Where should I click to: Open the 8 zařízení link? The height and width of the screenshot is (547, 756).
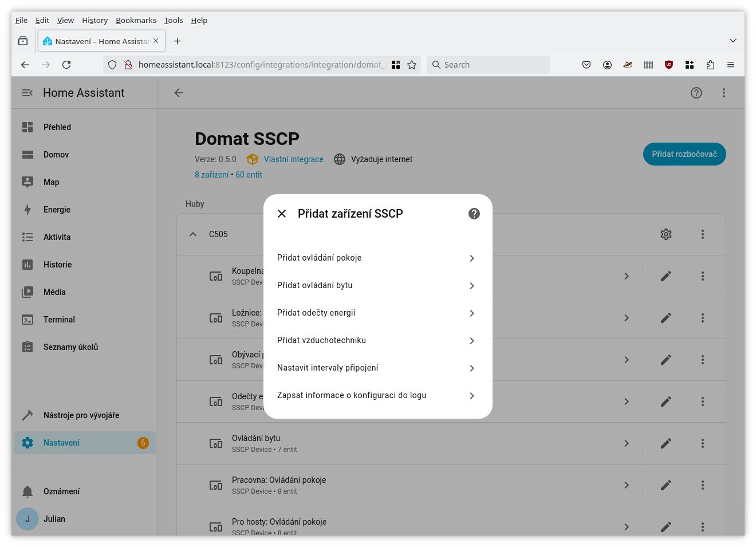[x=212, y=175]
